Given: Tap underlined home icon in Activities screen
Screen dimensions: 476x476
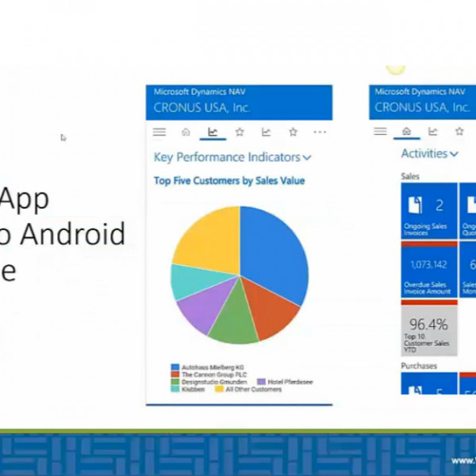Looking at the screenshot, I should (406, 131).
